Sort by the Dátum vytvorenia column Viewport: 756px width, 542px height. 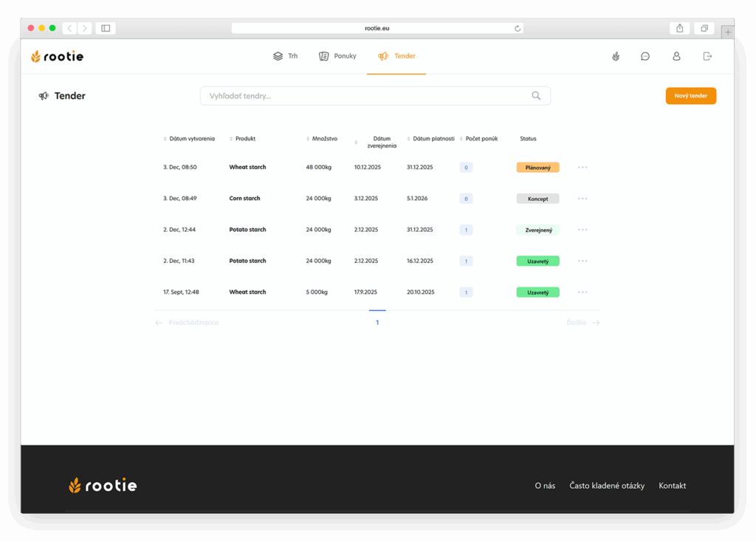pyautogui.click(x=191, y=139)
